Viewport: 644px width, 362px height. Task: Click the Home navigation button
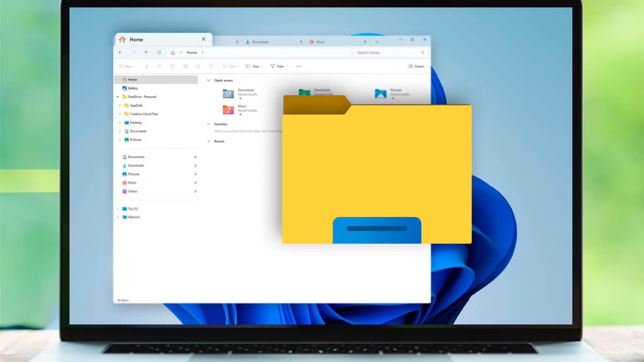pyautogui.click(x=173, y=52)
